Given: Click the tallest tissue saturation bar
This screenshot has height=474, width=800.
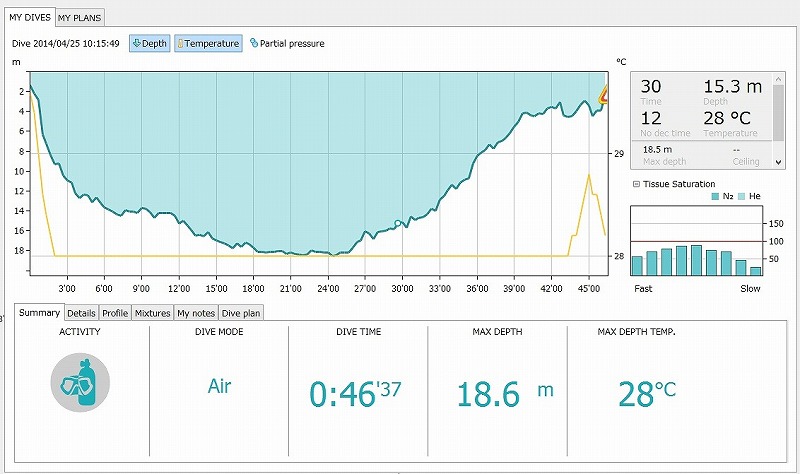Looking at the screenshot, I should (x=696, y=260).
